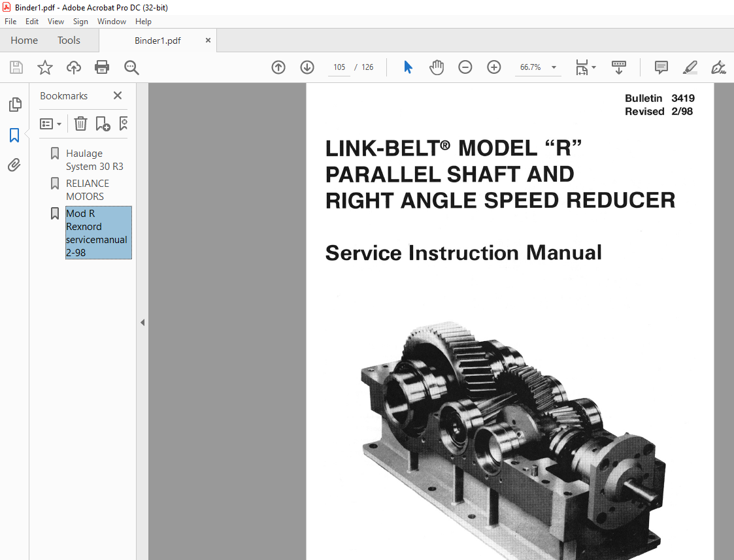
Task: Open the Find text magnifier
Action: [x=131, y=67]
